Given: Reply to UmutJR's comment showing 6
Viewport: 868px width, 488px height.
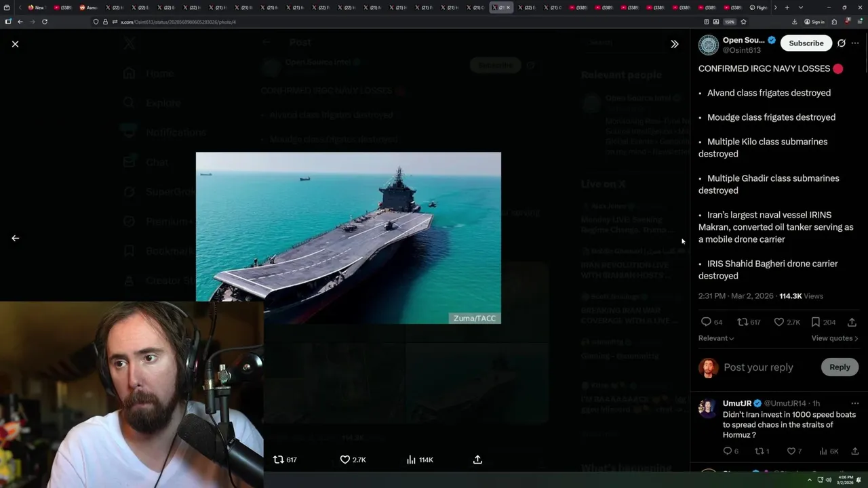Looking at the screenshot, I should coord(730,451).
